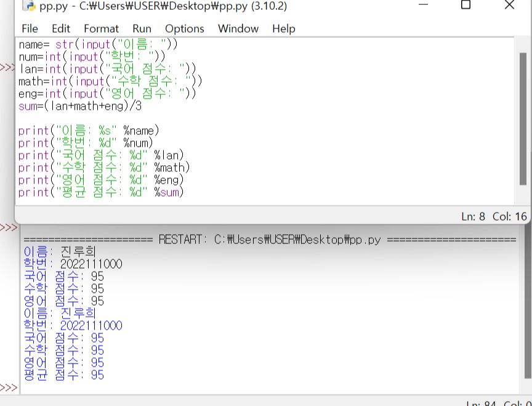The height and width of the screenshot is (406, 532).
Task: Click the 평균 점수: 95 output line
Action: pos(64,375)
